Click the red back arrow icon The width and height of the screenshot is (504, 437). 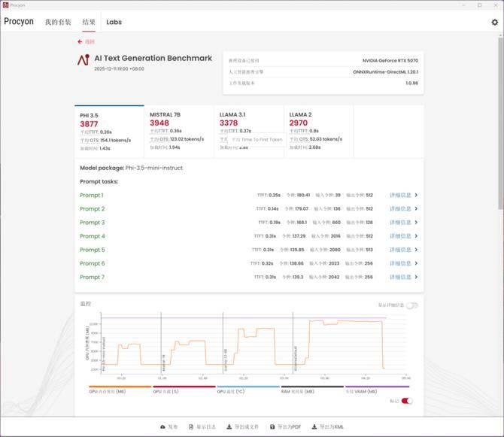coord(80,42)
